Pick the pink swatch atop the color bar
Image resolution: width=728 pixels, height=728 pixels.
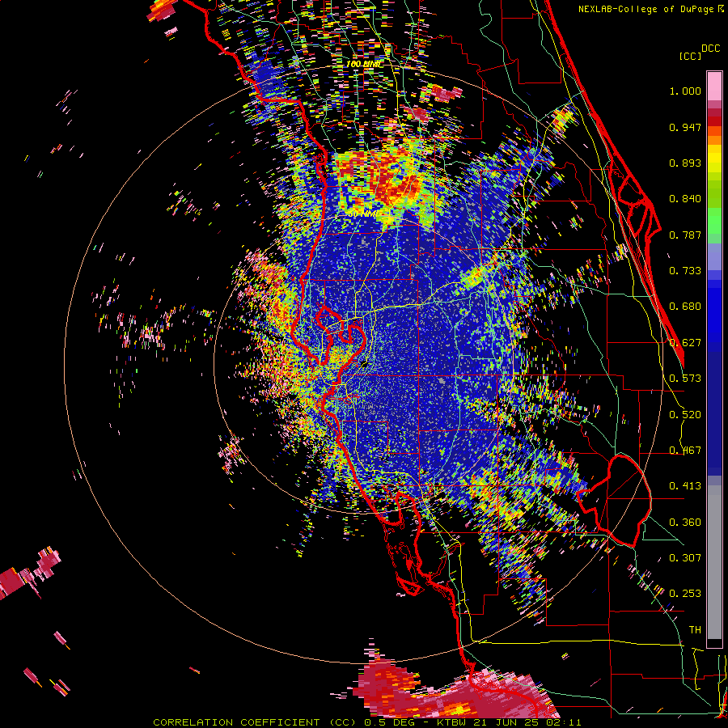(714, 87)
